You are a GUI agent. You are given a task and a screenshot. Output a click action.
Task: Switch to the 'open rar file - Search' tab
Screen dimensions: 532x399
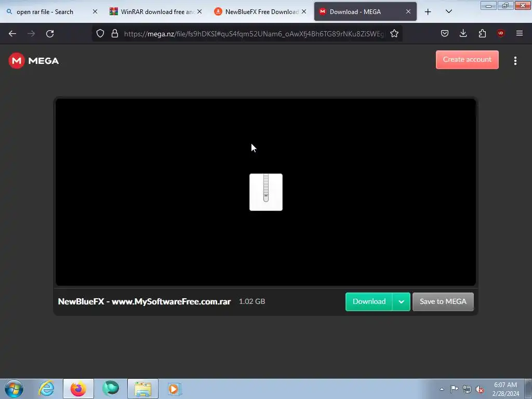(45, 12)
